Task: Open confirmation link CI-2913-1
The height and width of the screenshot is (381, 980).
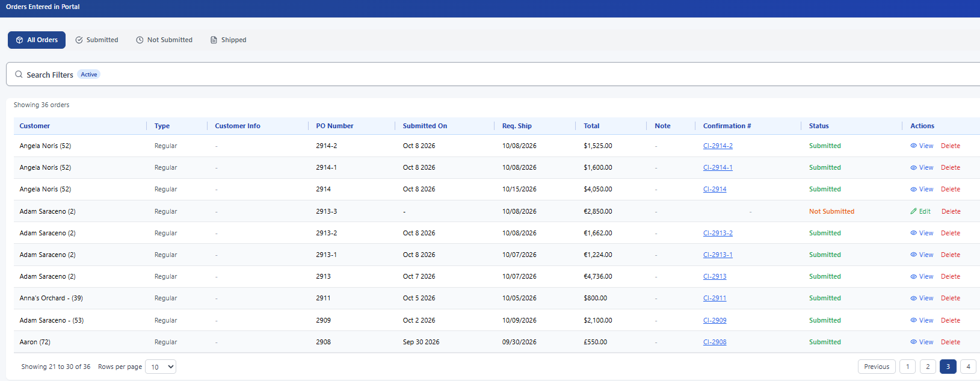Action: (x=718, y=255)
